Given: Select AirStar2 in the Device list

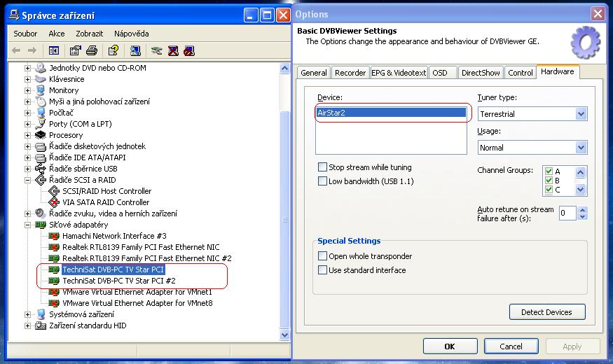Looking at the screenshot, I should tap(391, 113).
